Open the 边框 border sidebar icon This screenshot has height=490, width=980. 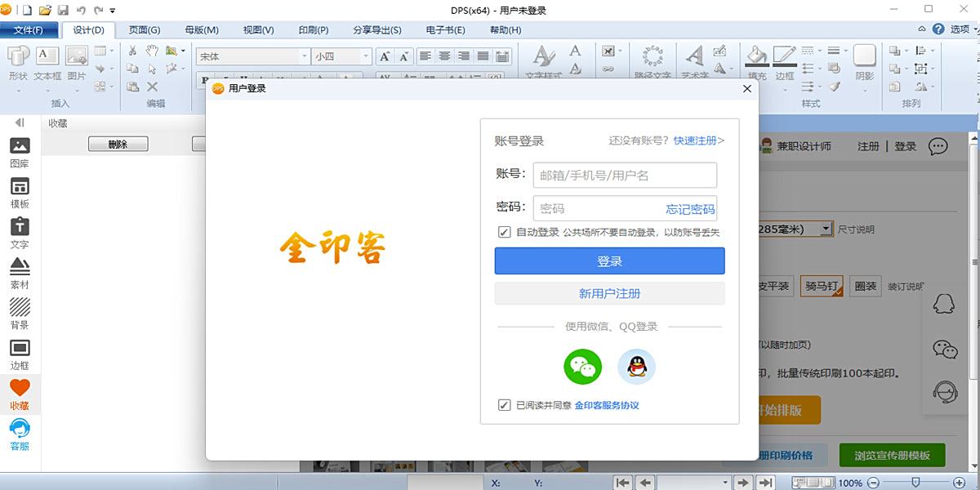tap(20, 355)
